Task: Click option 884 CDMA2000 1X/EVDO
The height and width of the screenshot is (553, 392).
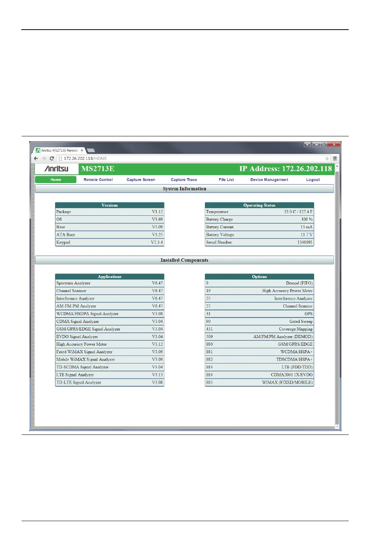Action: pyautogui.click(x=259, y=375)
